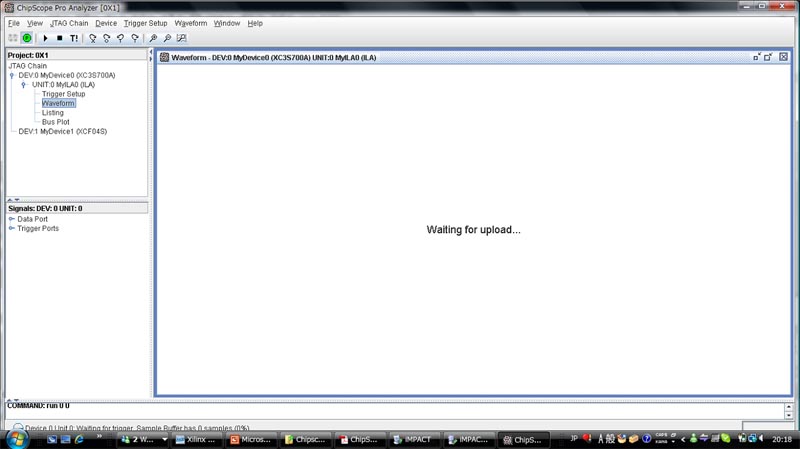Open the Micros... PowerPoint taskbar button
Image resolution: width=800 pixels, height=449 pixels.
click(x=251, y=440)
